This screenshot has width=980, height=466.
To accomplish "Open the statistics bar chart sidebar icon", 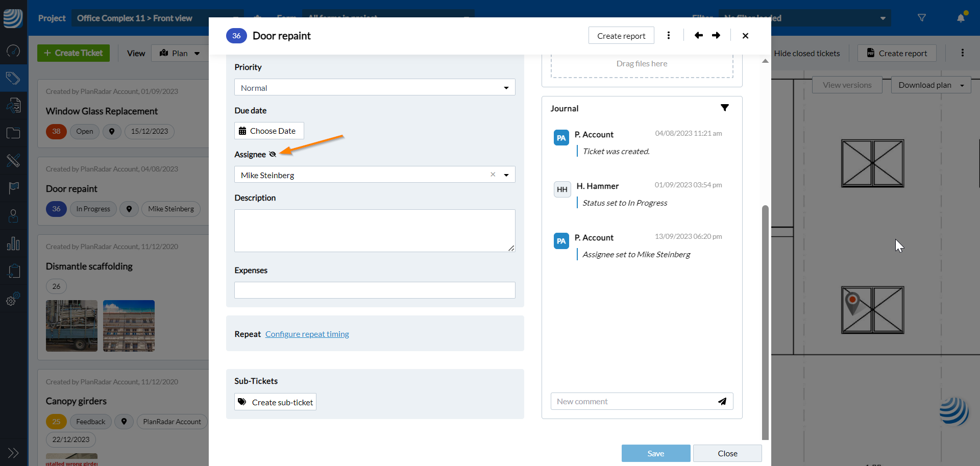I will pyautogui.click(x=13, y=243).
